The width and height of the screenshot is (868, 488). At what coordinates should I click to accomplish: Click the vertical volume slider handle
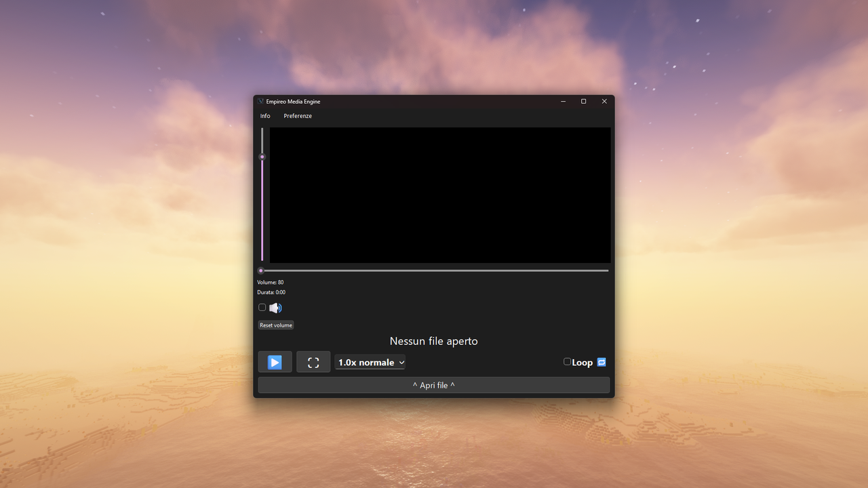262,157
